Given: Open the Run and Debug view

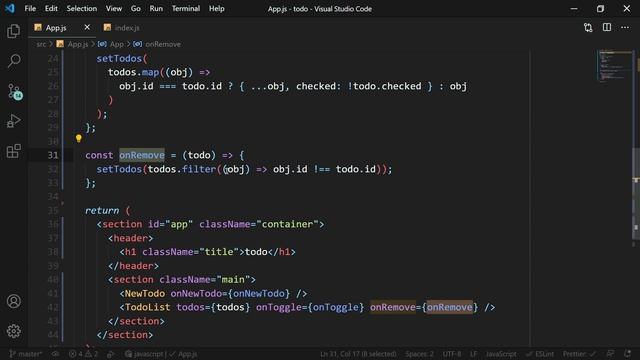Looking at the screenshot, I should (13, 121).
